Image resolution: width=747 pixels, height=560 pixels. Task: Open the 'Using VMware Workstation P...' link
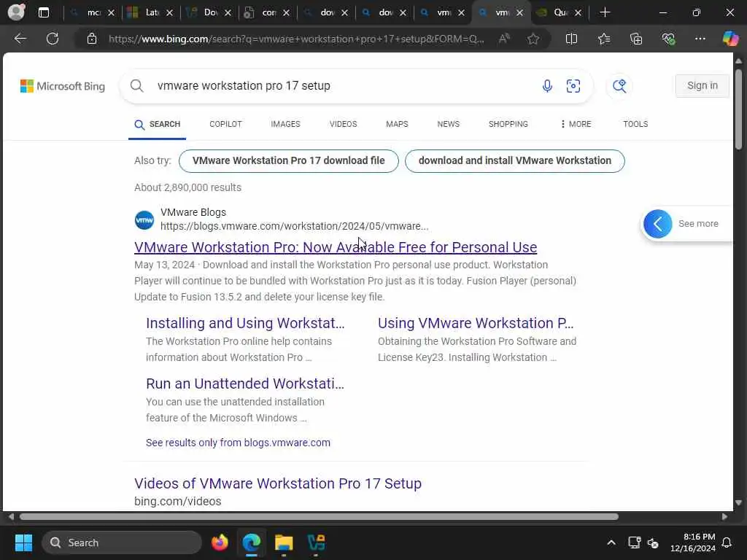coord(476,323)
